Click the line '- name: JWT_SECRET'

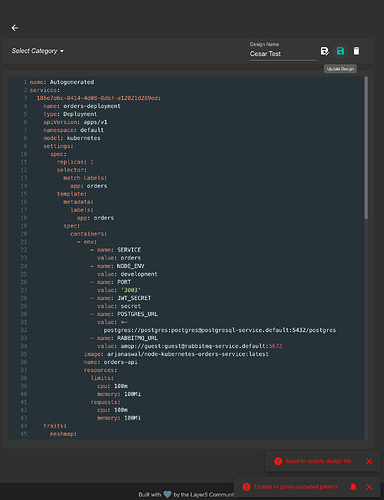pyautogui.click(x=121, y=298)
